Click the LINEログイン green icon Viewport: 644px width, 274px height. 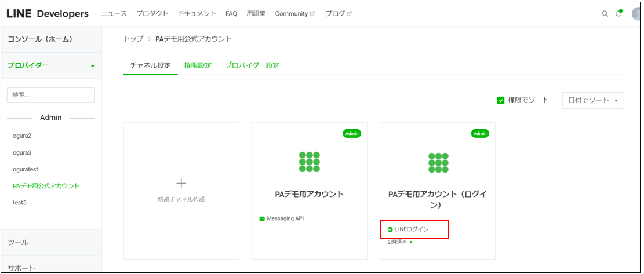pyautogui.click(x=390, y=230)
